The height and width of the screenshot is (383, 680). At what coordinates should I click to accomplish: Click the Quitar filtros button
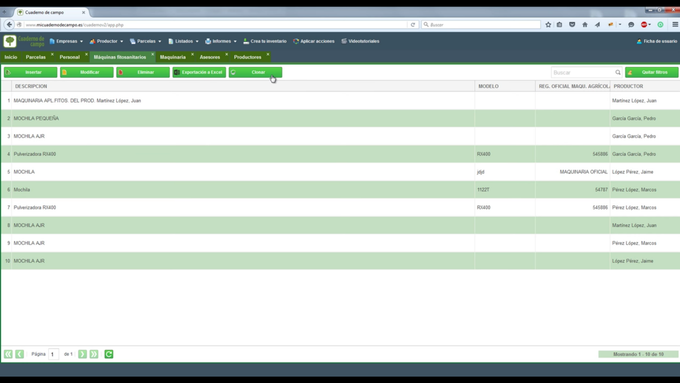652,72
